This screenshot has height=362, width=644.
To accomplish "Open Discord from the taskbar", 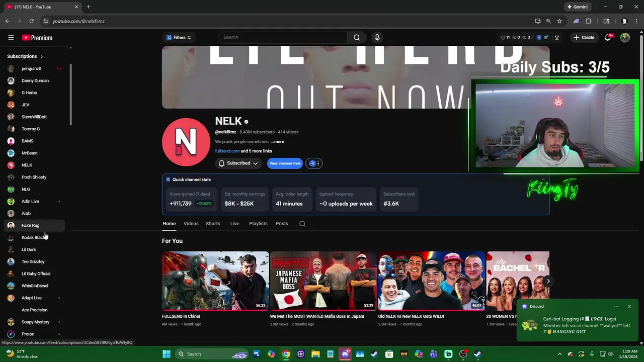I will click(345, 354).
